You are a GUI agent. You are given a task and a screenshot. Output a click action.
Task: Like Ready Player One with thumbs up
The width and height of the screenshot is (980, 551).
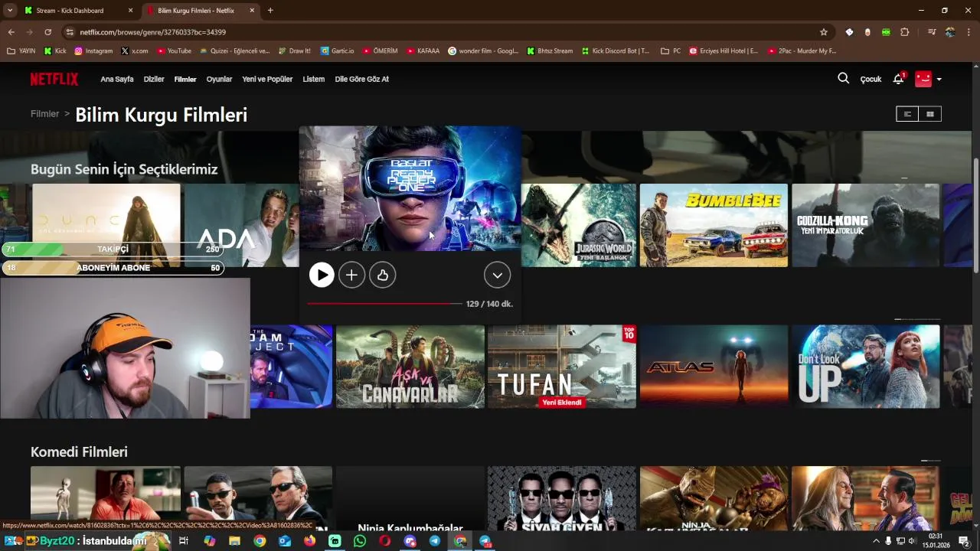pos(382,275)
